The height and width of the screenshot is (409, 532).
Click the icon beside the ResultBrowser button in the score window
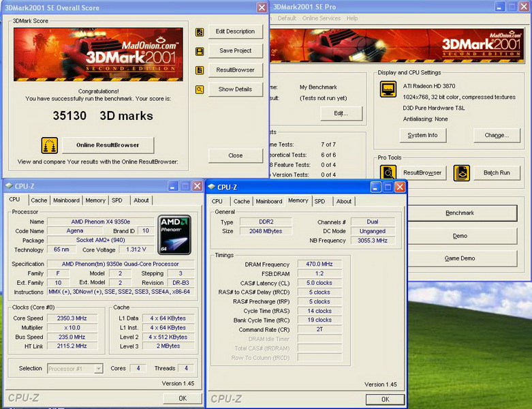tap(200, 70)
